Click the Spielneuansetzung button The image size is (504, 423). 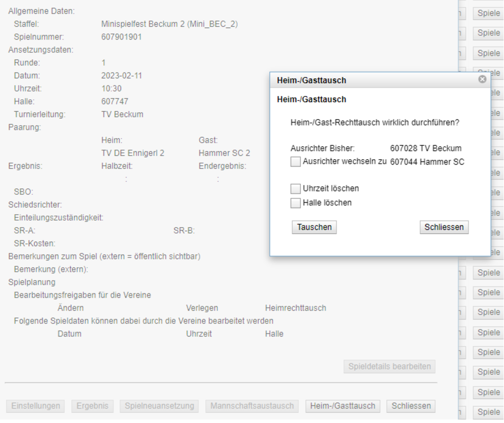tap(159, 406)
